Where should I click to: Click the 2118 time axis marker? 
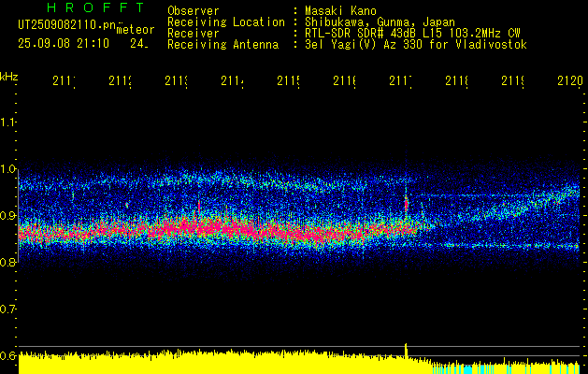tap(457, 81)
